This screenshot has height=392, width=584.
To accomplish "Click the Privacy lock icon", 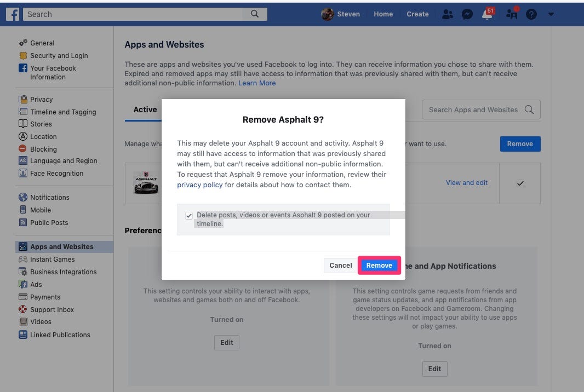I will tap(23, 100).
